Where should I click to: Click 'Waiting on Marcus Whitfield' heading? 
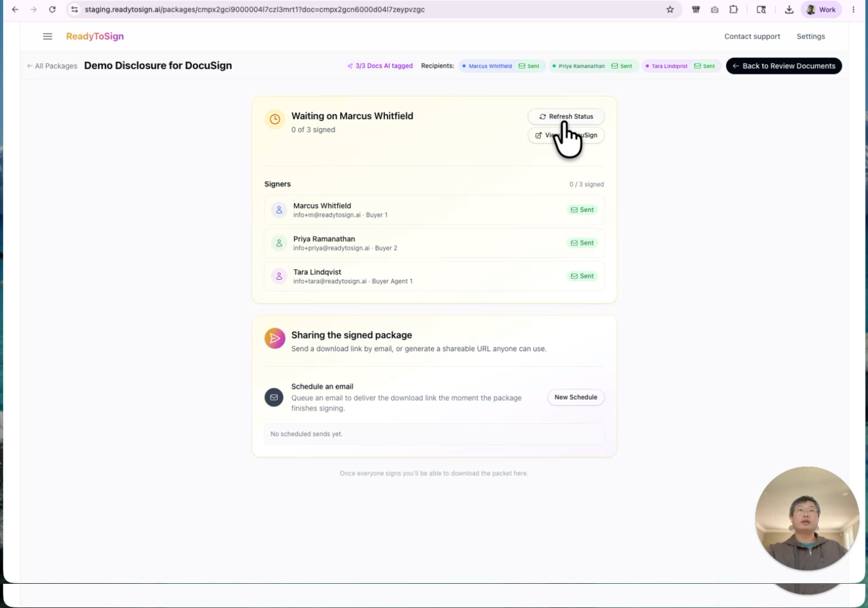(352, 116)
